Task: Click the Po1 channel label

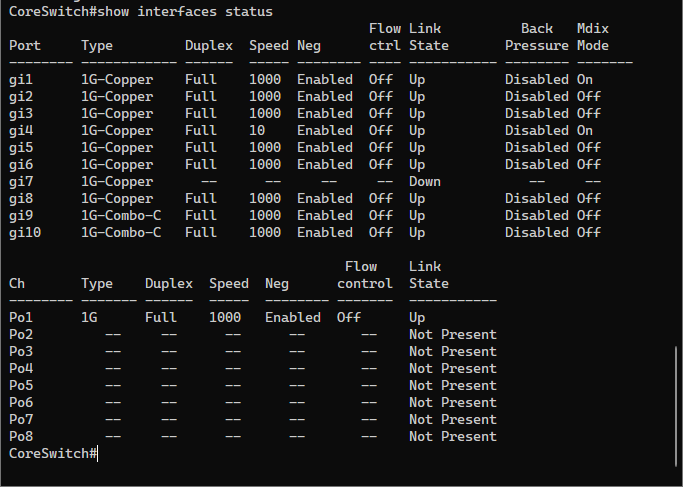Action: 21,317
